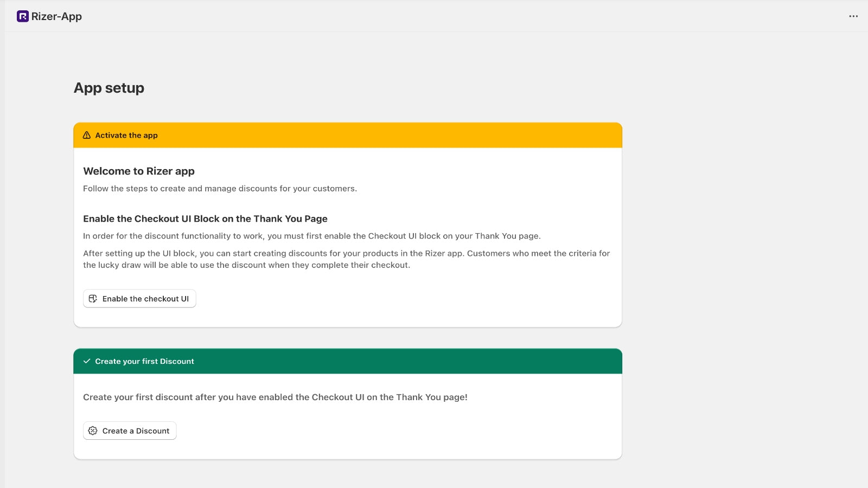Click the Rizer-App title text
Screen dimensions: 868x488
tap(56, 16)
